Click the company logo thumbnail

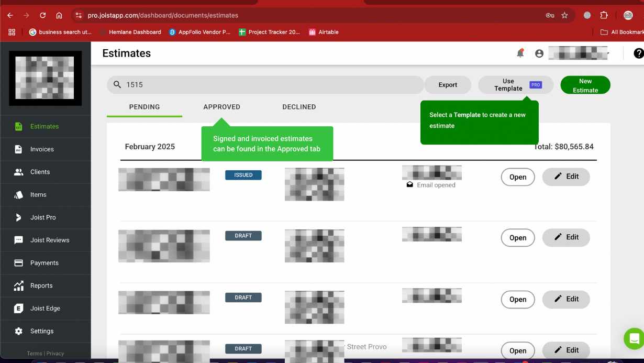pyautogui.click(x=46, y=78)
